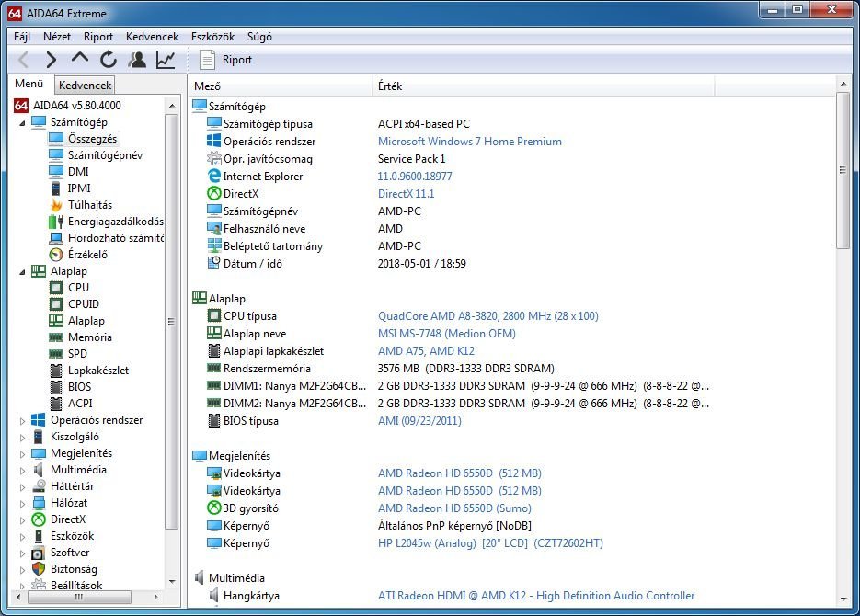This screenshot has width=860, height=616.
Task: Expand the Kiszolgáló tree node
Action: [x=22, y=438]
